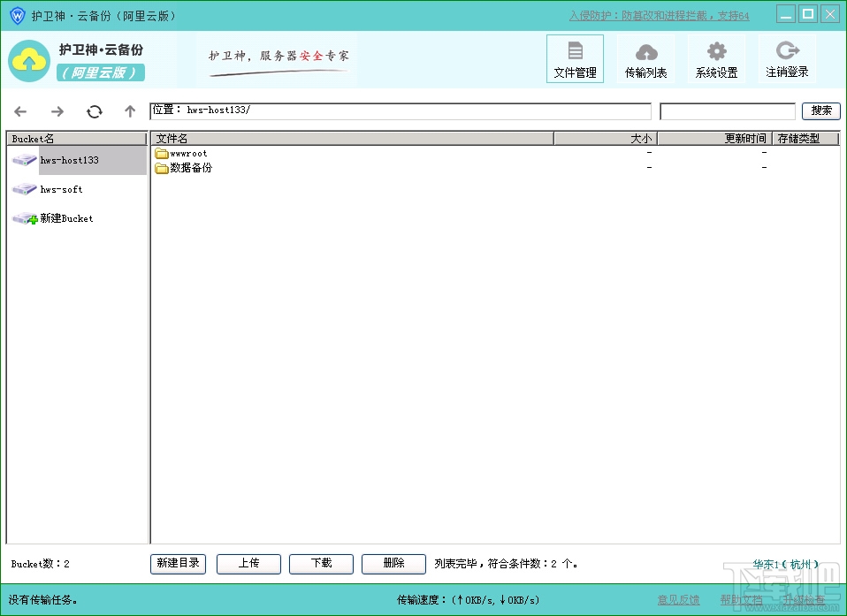Image resolution: width=847 pixels, height=616 pixels.
Task: Refresh the file list with the circular arrows
Action: [x=95, y=111]
